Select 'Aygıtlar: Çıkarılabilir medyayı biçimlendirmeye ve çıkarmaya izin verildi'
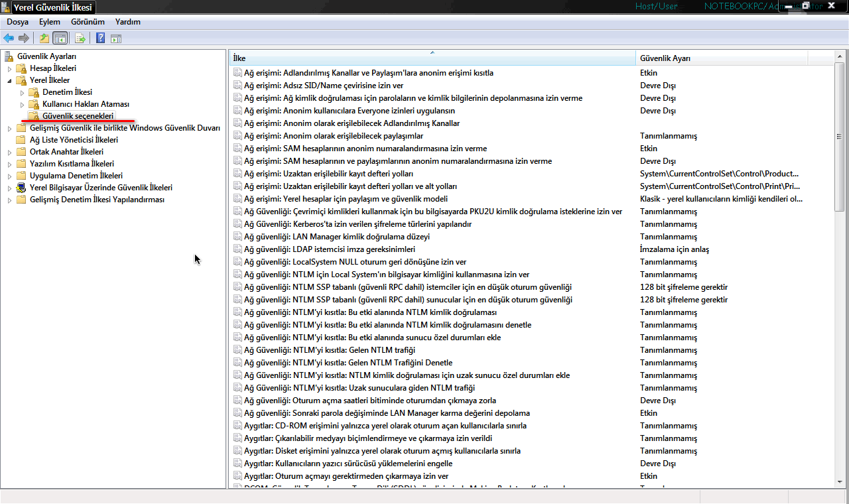This screenshot has width=849, height=504. (x=368, y=438)
